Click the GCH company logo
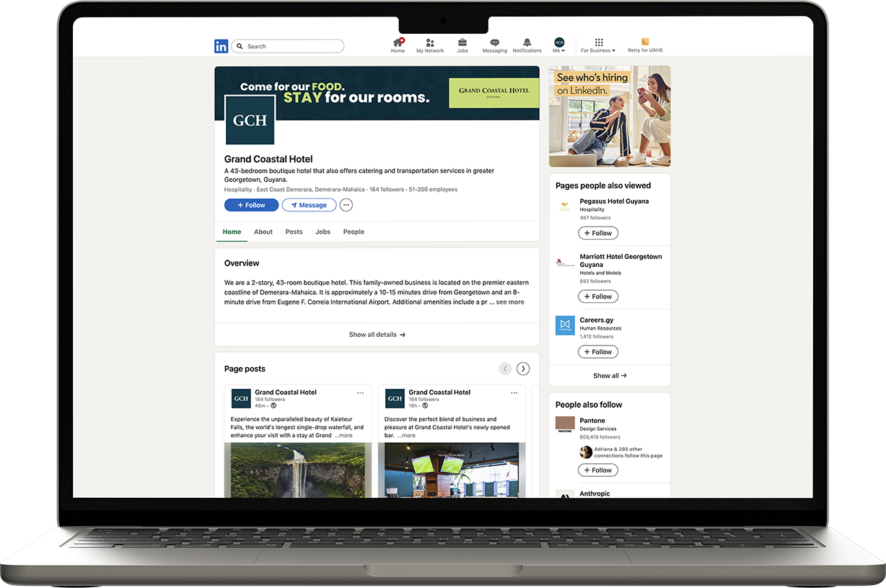The height and width of the screenshot is (588, 886). (250, 120)
